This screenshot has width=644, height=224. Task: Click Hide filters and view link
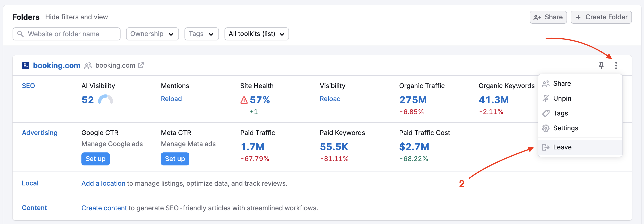(x=77, y=17)
